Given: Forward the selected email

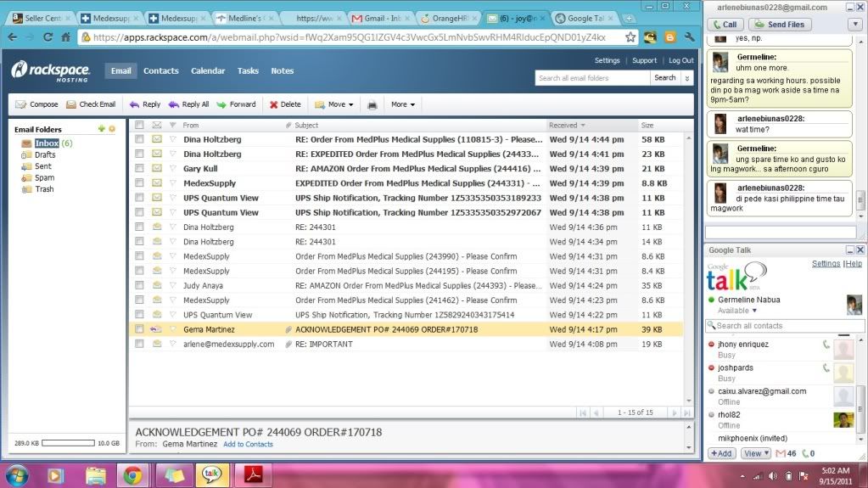Looking at the screenshot, I should 237,104.
